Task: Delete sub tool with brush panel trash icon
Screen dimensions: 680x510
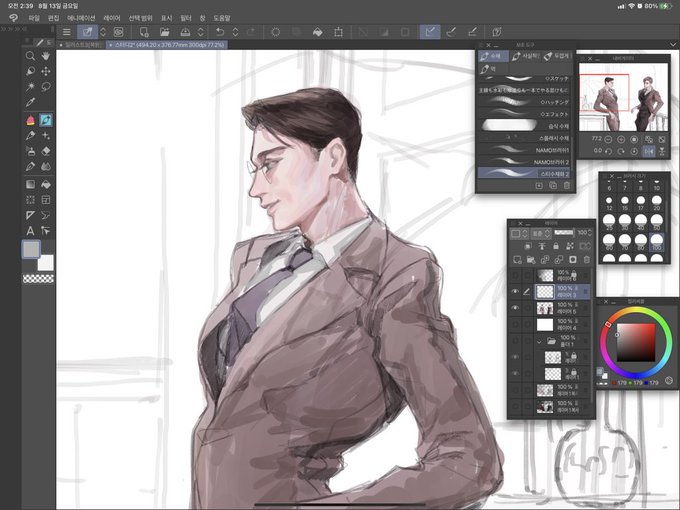Action: (566, 186)
